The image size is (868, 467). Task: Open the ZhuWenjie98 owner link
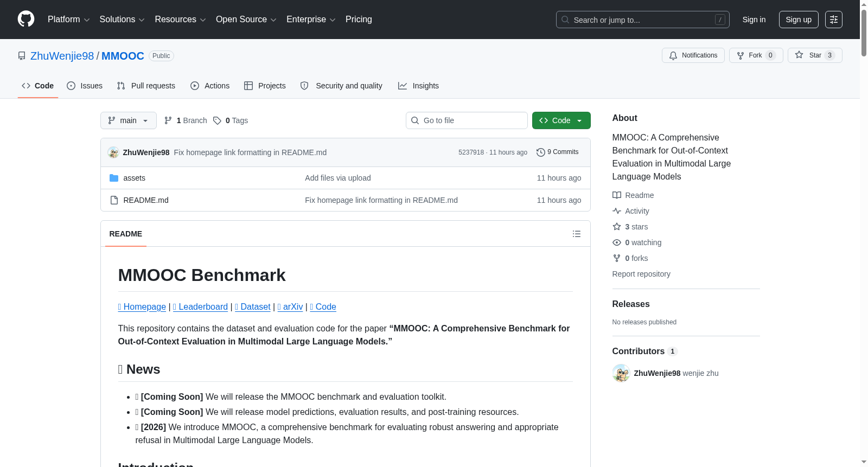pyautogui.click(x=62, y=56)
